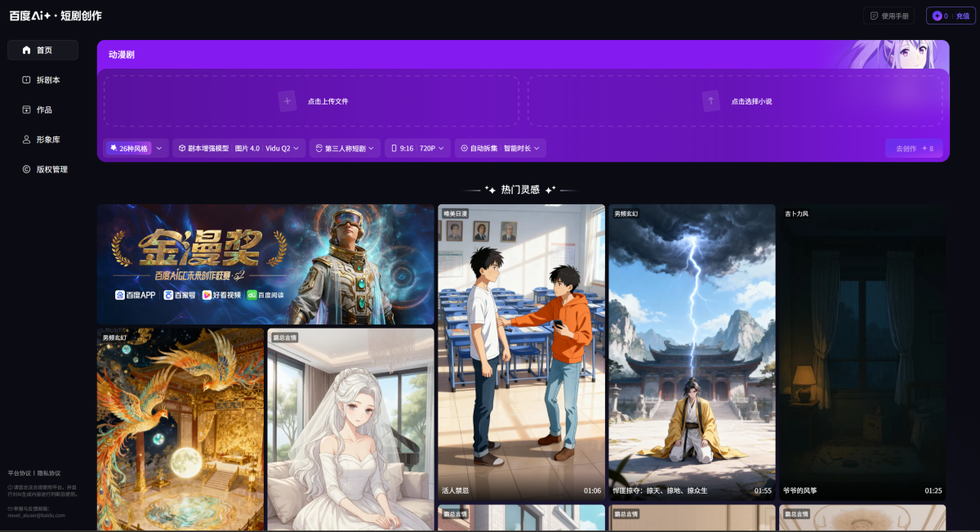Go to 拆剧本 in the sidebar menu
The width and height of the screenshot is (980, 532).
coord(48,80)
